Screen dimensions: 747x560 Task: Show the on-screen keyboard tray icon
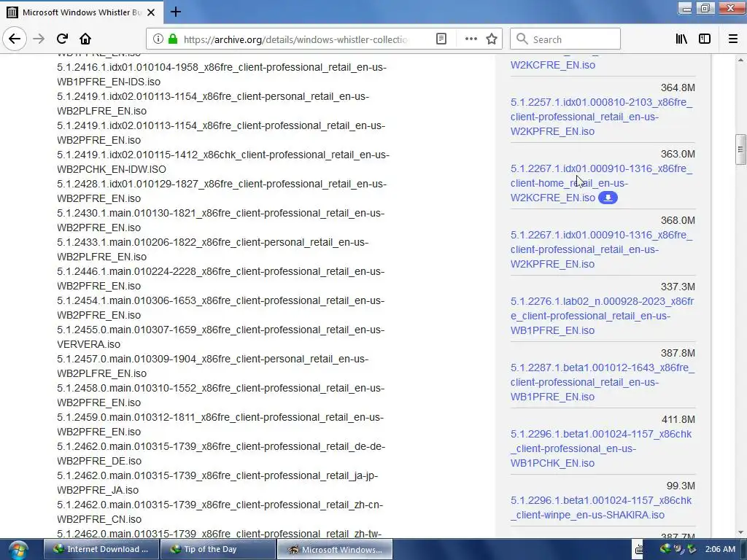click(x=639, y=550)
